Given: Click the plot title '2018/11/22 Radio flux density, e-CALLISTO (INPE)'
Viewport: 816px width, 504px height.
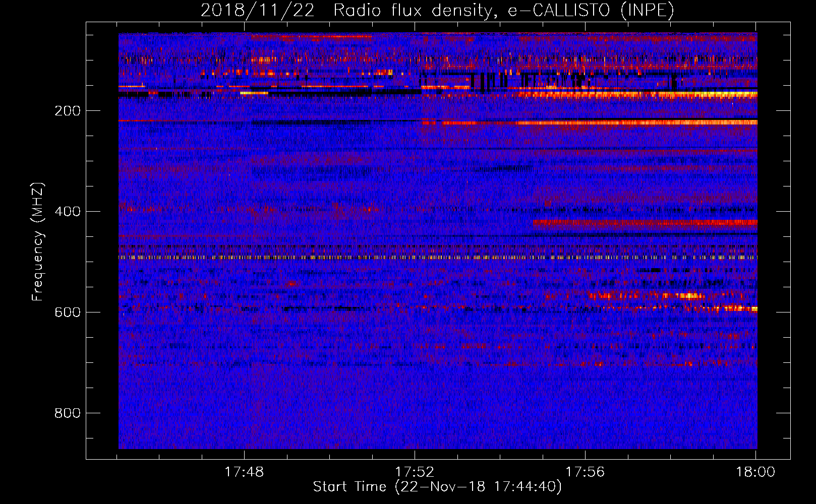Looking at the screenshot, I should coord(437,10).
